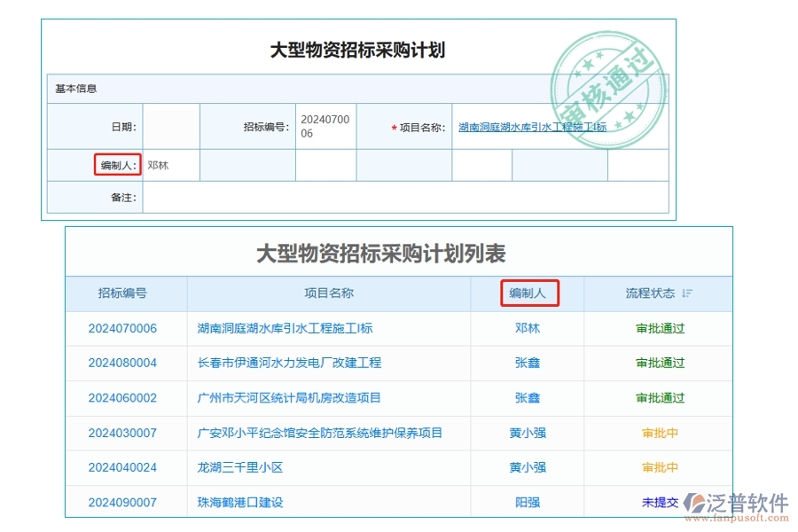
Task: Click the sort icon beside 流程状态 column
Action: pyautogui.click(x=687, y=293)
